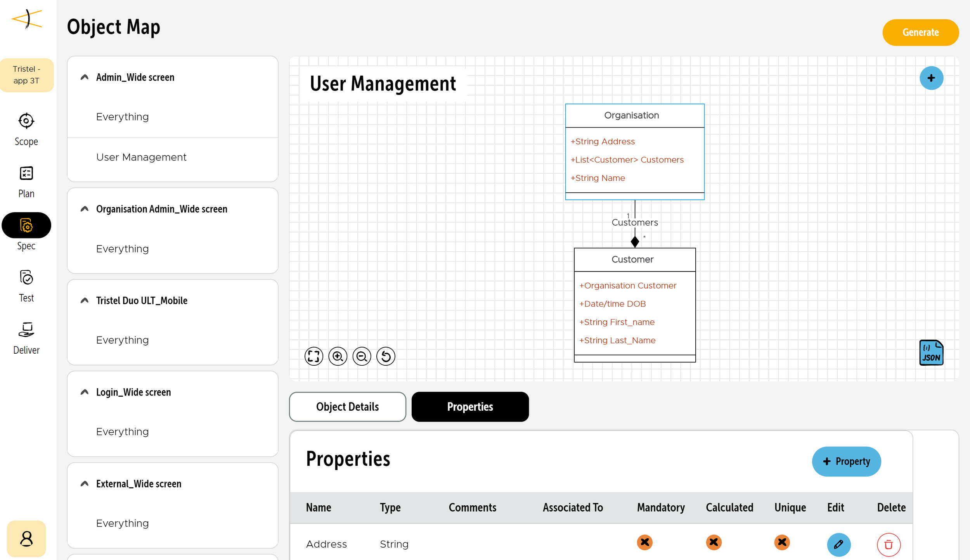Edit the Address property with pencil icon
This screenshot has width=970, height=560.
(838, 544)
